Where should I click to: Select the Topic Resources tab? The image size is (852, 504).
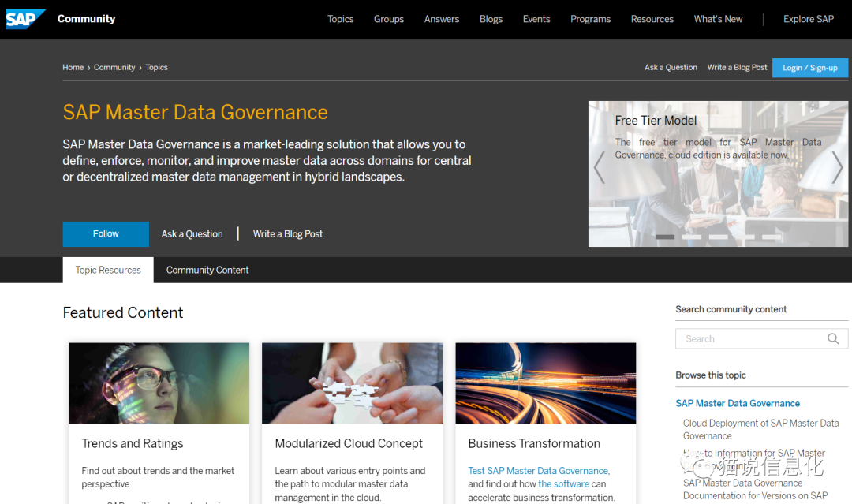pos(108,270)
